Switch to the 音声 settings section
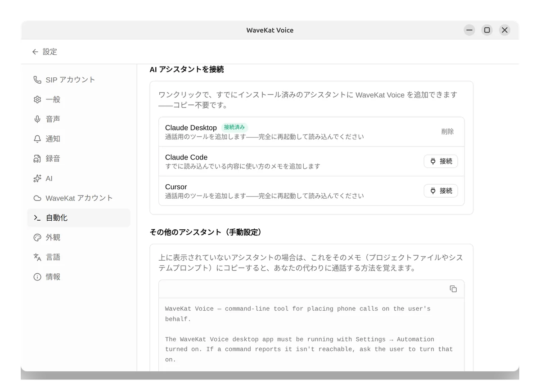 tap(79, 119)
